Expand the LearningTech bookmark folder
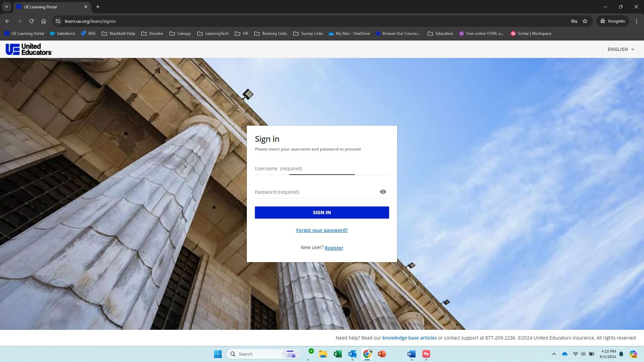 tap(213, 34)
